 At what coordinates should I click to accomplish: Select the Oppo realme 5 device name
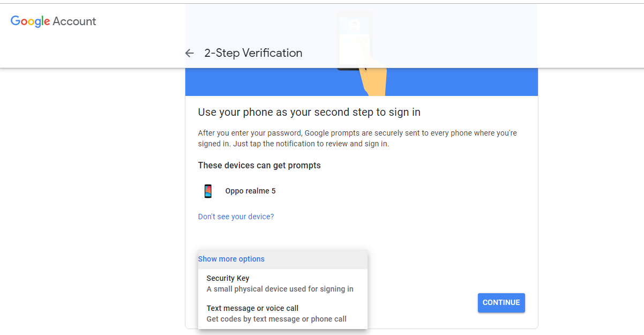tap(250, 191)
